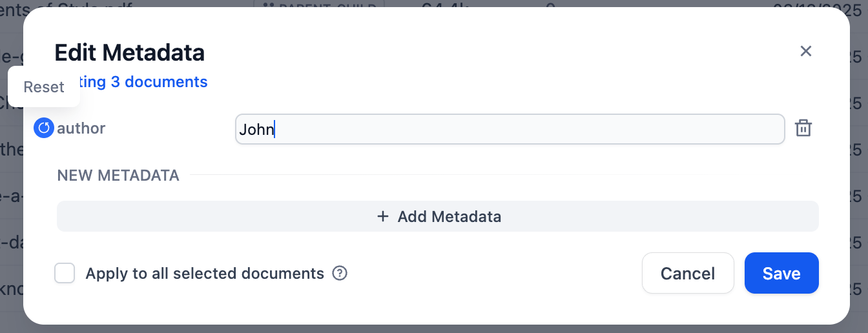Image resolution: width=868 pixels, height=333 pixels.
Task: Click the NEW METADATA section header
Action: 118,176
